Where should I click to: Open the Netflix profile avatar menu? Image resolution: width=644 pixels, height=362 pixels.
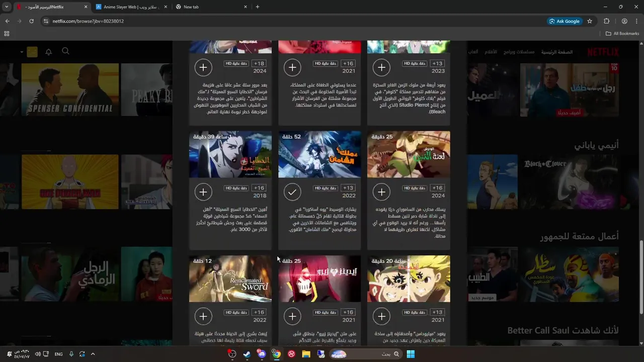tap(32, 52)
